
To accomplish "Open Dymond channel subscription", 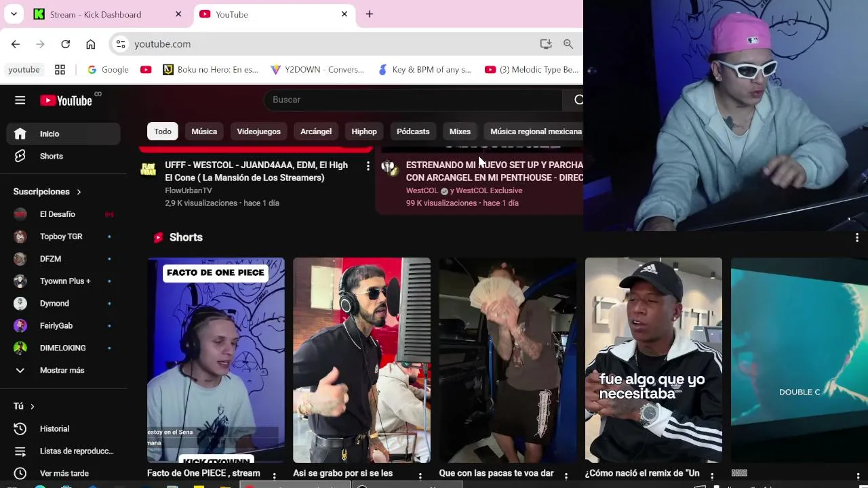I will (x=64, y=304).
